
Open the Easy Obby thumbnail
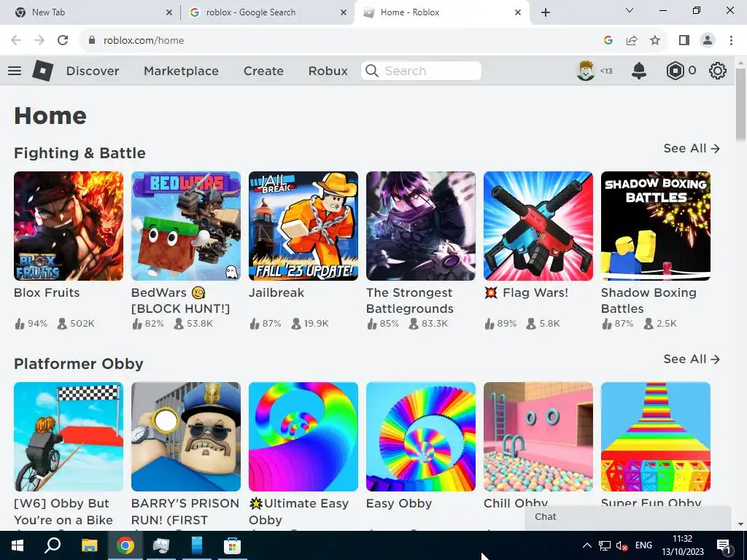(421, 437)
